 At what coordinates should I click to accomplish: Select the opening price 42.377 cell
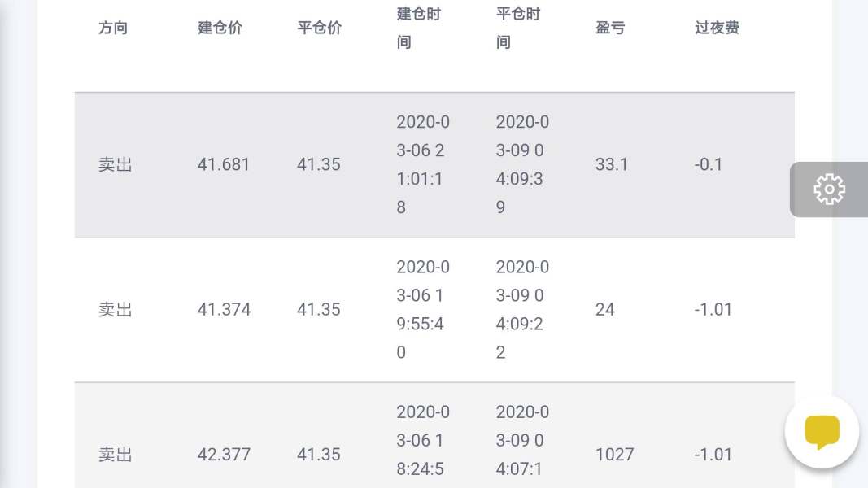point(224,454)
